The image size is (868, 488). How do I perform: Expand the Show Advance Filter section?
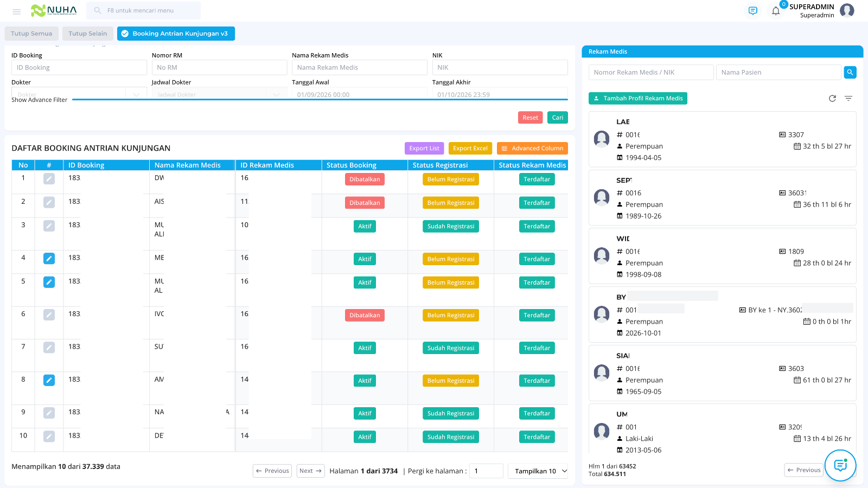(x=39, y=100)
